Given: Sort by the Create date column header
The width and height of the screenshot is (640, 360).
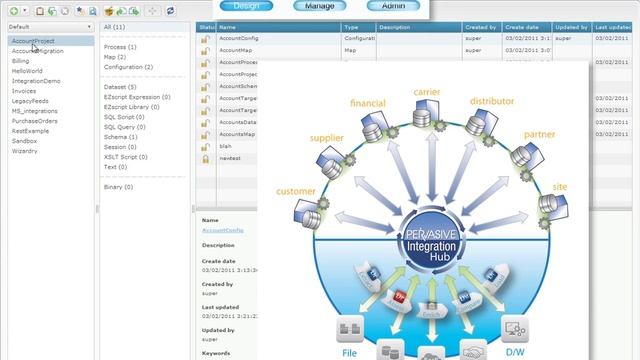Looking at the screenshot, I should pos(527,27).
